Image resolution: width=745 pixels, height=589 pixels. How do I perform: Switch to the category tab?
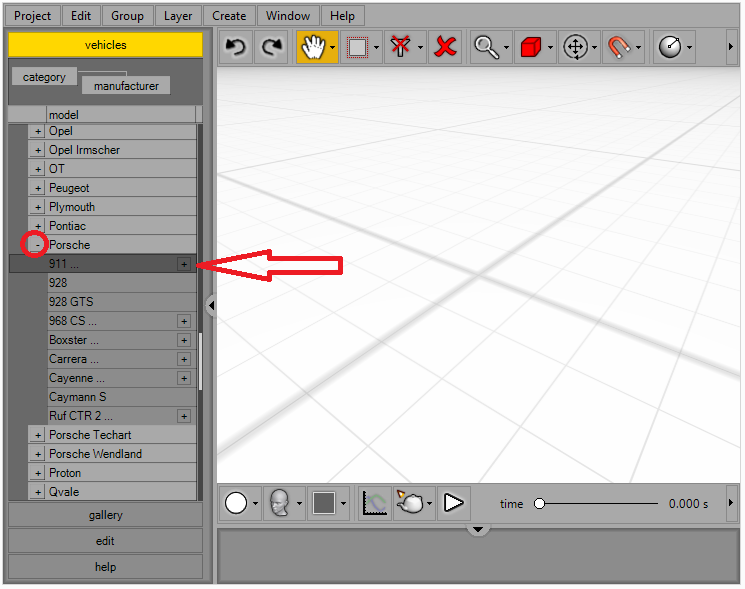pyautogui.click(x=44, y=77)
